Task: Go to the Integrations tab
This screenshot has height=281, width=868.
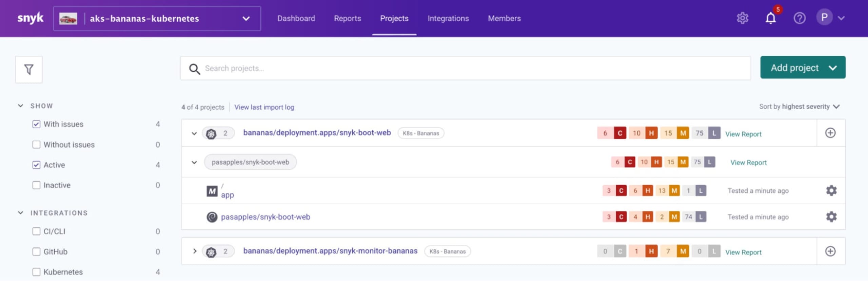Action: 448,19
